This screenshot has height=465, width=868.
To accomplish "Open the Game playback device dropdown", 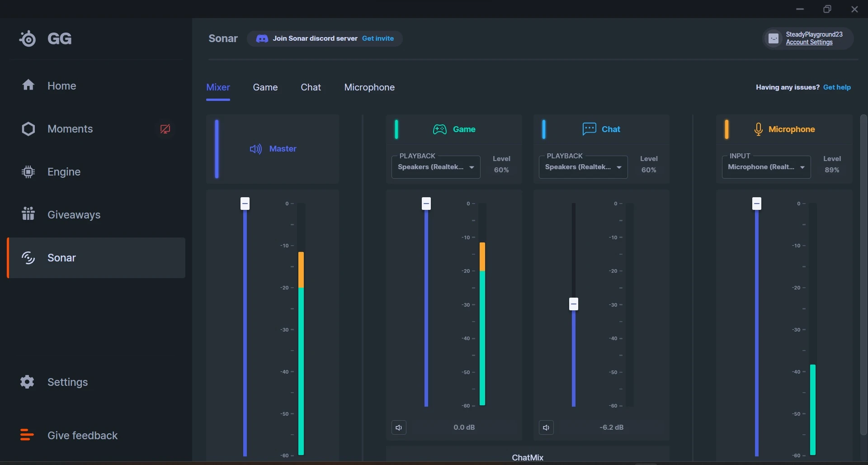I will (x=436, y=167).
